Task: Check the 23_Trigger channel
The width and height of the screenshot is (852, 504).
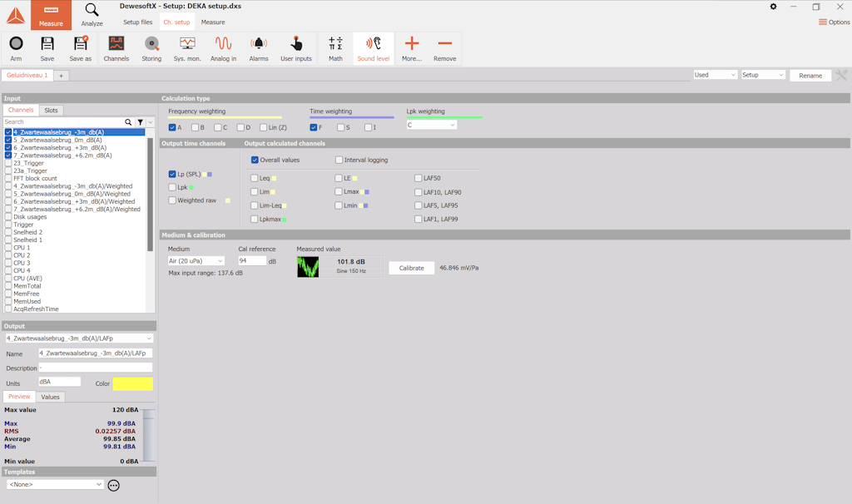Action: pos(8,163)
